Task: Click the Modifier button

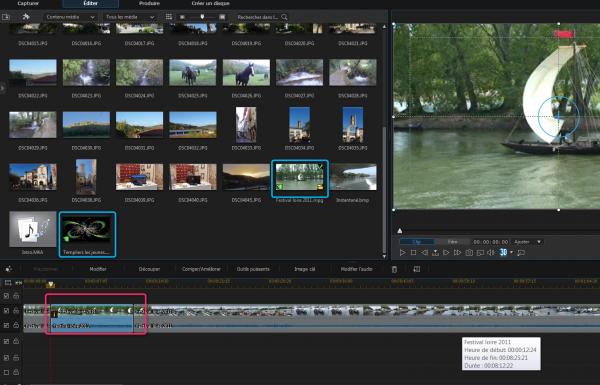Action: [x=98, y=269]
